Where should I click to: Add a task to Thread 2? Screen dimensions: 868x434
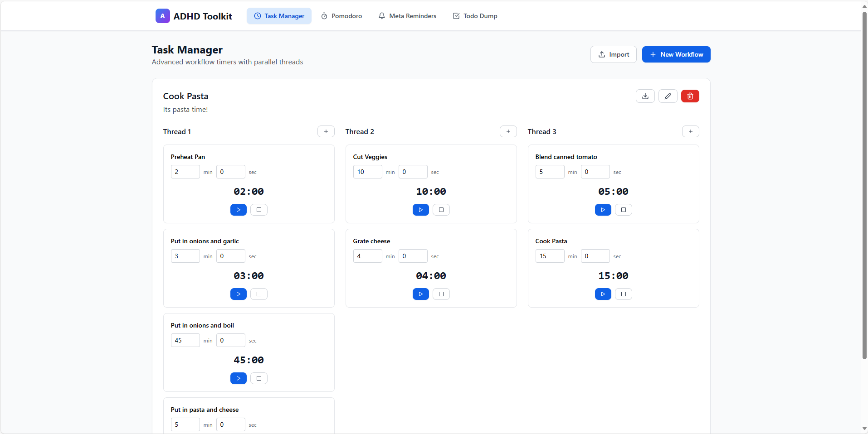[x=508, y=131]
